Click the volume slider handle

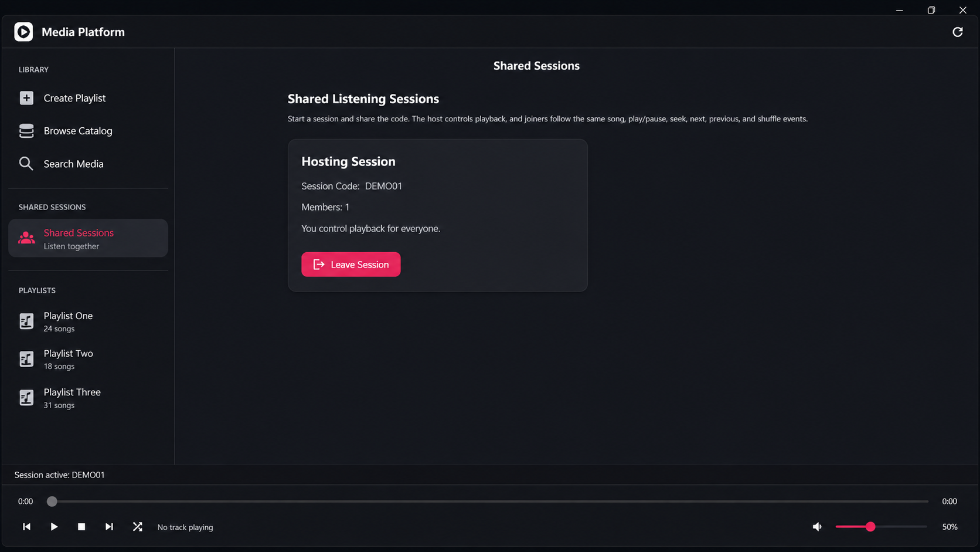click(x=870, y=527)
